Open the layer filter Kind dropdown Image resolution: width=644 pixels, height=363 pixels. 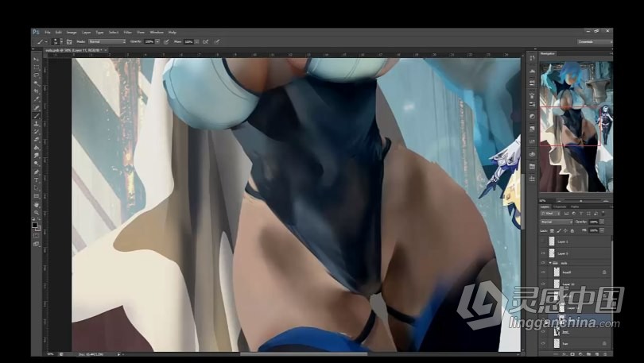click(x=550, y=214)
